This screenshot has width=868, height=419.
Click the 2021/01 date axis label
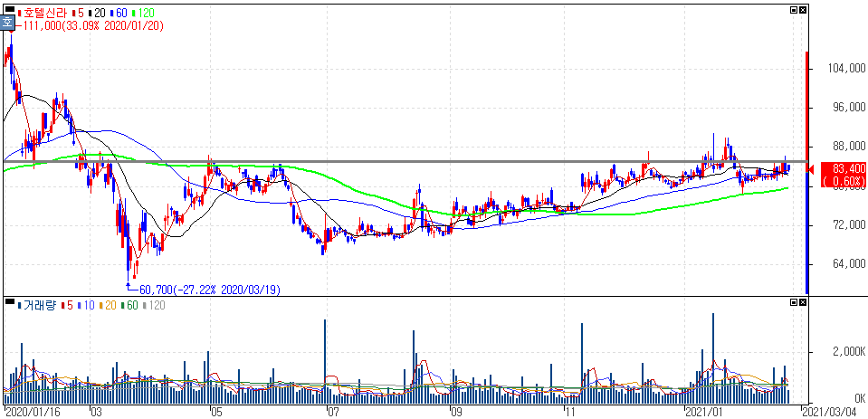[704, 413]
